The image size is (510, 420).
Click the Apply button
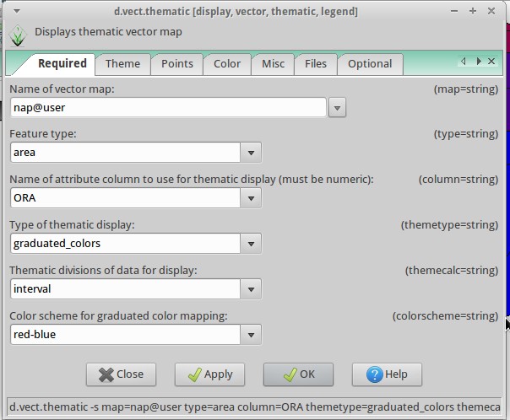pos(209,374)
